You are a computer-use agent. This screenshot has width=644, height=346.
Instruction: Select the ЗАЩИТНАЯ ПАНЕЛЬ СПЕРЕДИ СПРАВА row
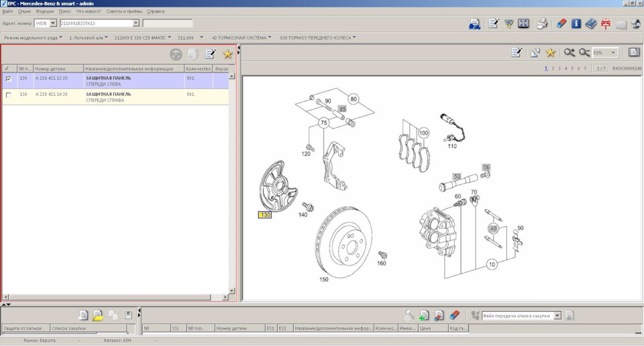pos(115,97)
